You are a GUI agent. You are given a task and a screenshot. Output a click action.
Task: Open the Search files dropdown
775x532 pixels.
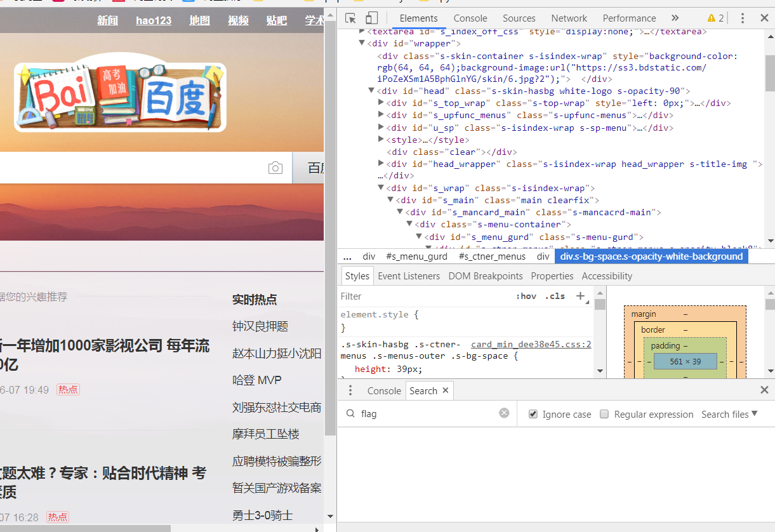click(729, 414)
